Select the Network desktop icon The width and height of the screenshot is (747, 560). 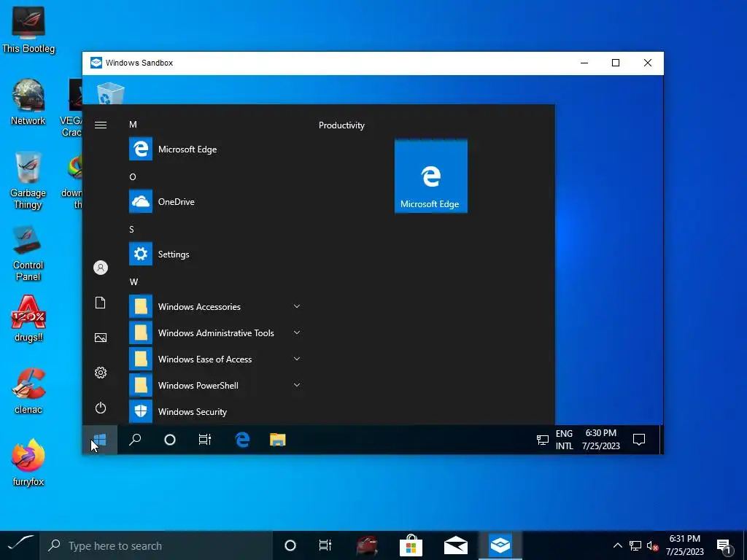28,102
